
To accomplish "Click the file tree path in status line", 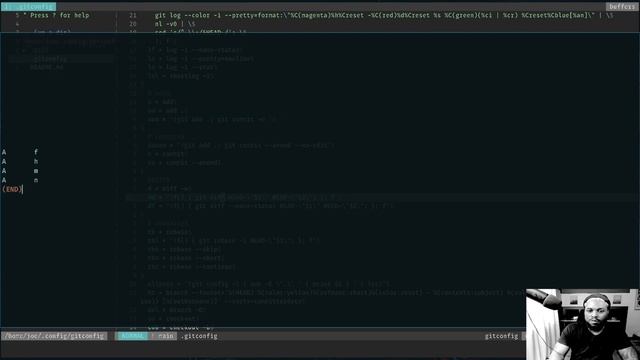I will (54, 336).
